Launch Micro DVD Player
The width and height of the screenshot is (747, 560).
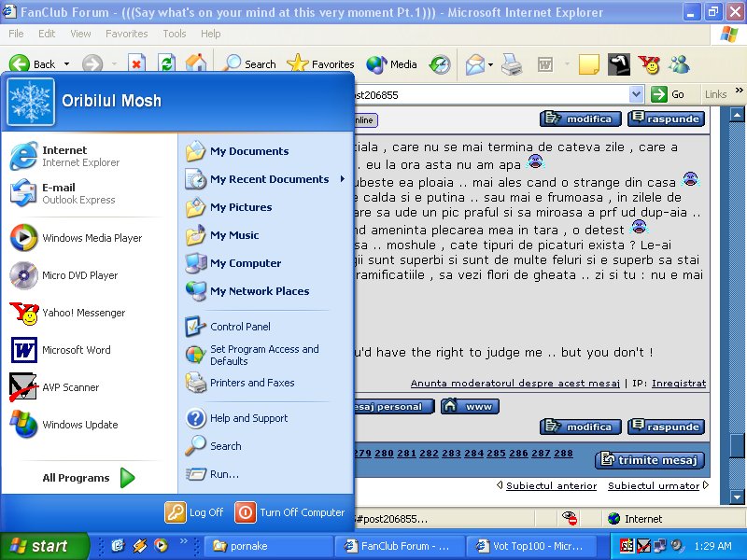[x=89, y=275]
